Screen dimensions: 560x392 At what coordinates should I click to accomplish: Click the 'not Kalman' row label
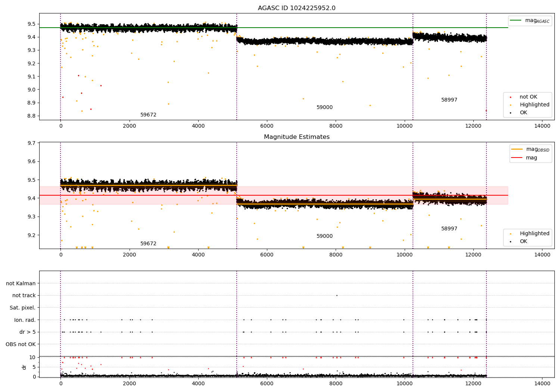pos(21,284)
